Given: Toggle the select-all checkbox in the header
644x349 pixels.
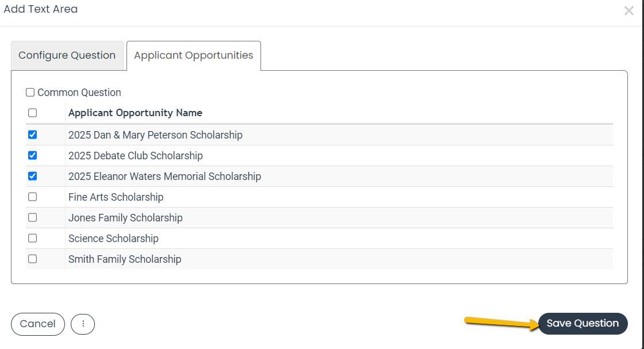Looking at the screenshot, I should pyautogui.click(x=32, y=113).
